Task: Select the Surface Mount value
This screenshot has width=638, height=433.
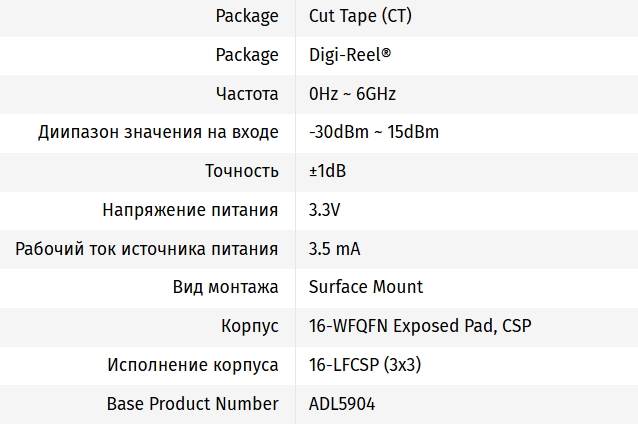Action: click(366, 287)
